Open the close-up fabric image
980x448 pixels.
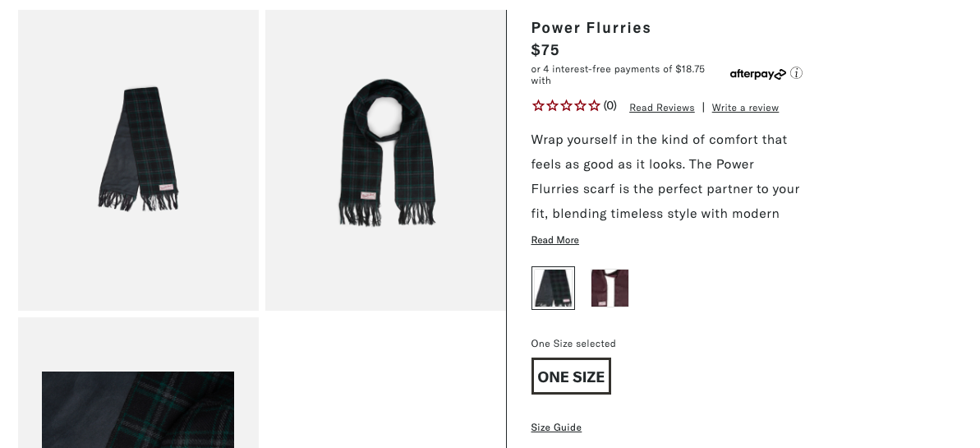138,409
